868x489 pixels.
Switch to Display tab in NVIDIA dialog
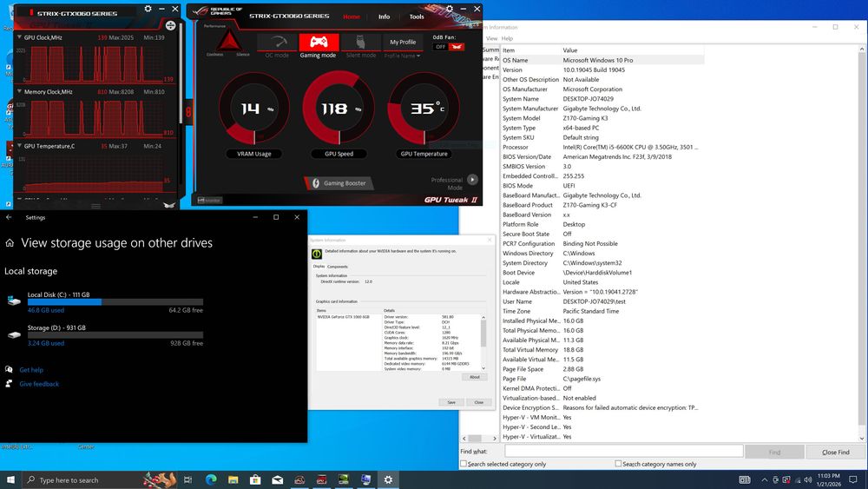point(319,267)
